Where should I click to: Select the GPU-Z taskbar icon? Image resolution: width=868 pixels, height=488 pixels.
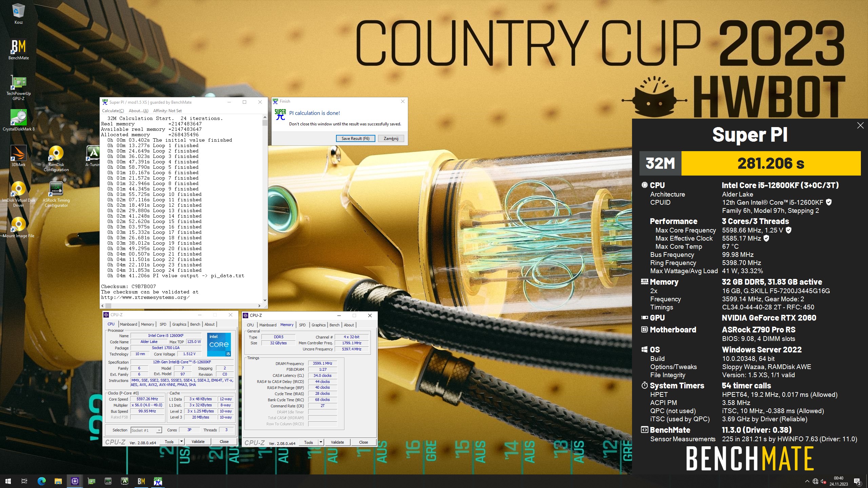pos(91,481)
